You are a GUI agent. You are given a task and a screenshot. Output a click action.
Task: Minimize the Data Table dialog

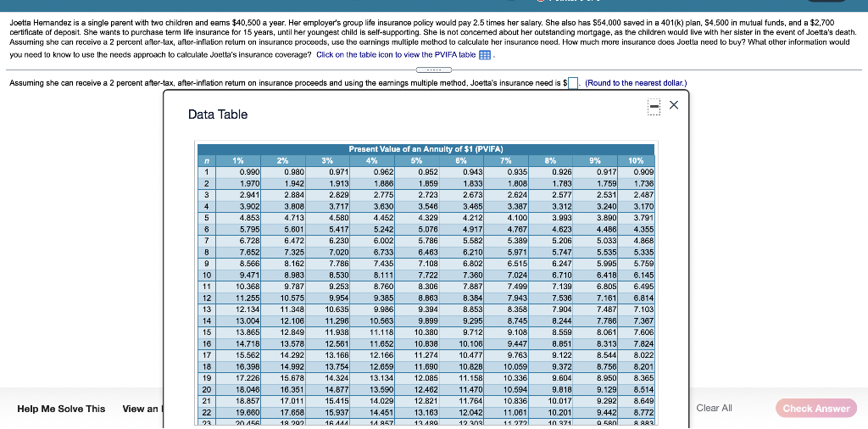click(x=654, y=105)
